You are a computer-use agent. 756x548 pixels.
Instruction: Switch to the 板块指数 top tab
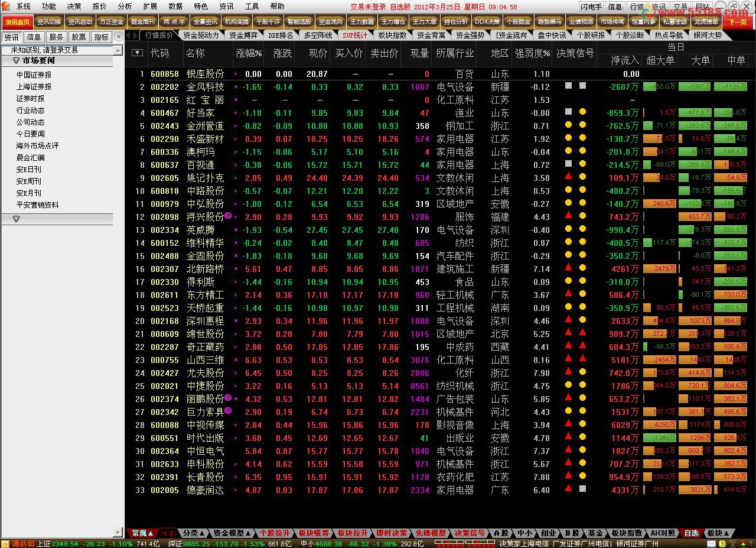(393, 35)
